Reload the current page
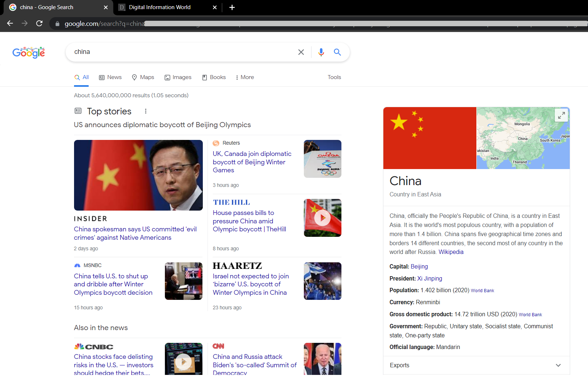The height and width of the screenshot is (376, 588). point(39,23)
